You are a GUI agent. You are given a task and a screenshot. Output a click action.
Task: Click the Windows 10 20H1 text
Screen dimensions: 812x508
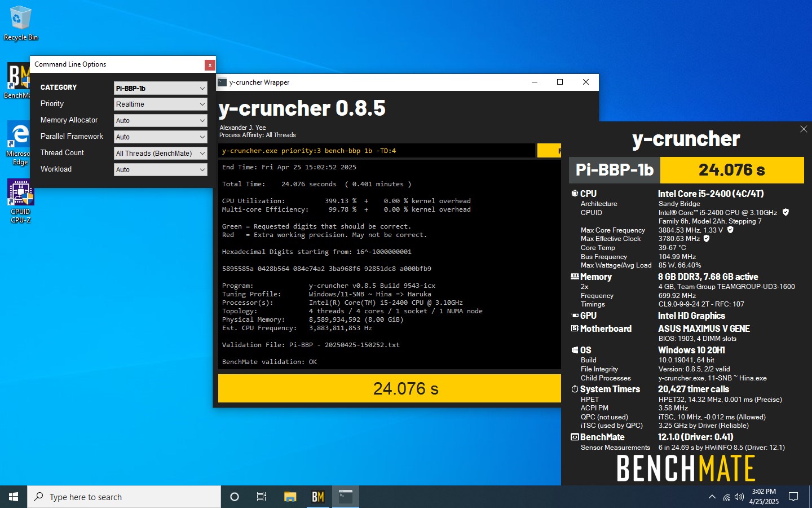click(x=691, y=350)
